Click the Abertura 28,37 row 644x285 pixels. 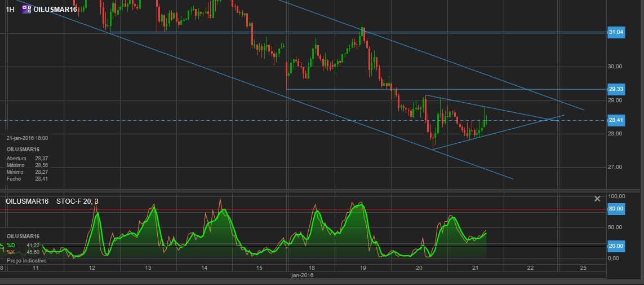point(27,159)
